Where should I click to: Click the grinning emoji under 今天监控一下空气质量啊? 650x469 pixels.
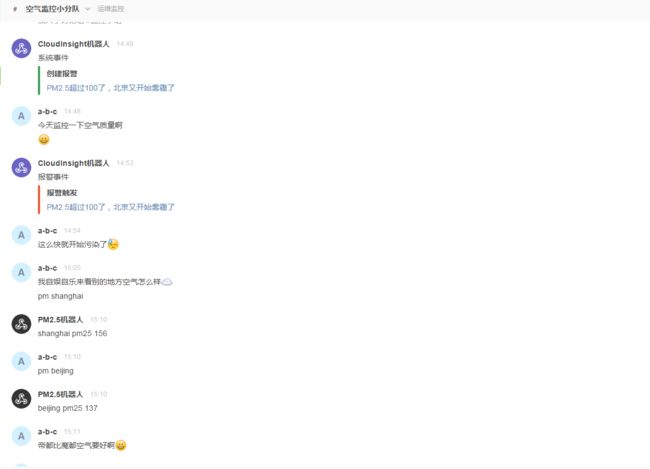pyautogui.click(x=44, y=140)
